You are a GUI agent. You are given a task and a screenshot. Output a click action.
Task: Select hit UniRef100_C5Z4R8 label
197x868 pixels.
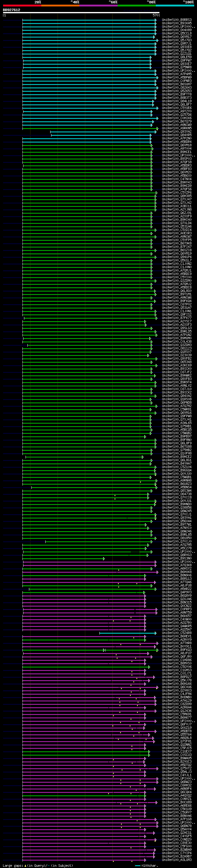(177, 633)
